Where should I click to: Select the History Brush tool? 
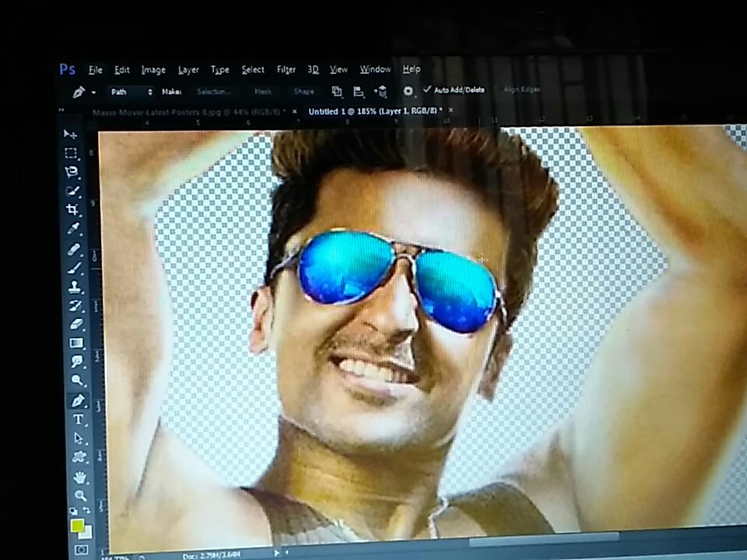75,305
